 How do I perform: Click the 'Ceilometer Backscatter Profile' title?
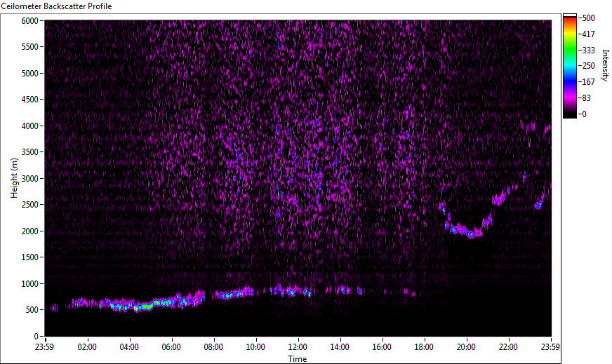(x=56, y=6)
